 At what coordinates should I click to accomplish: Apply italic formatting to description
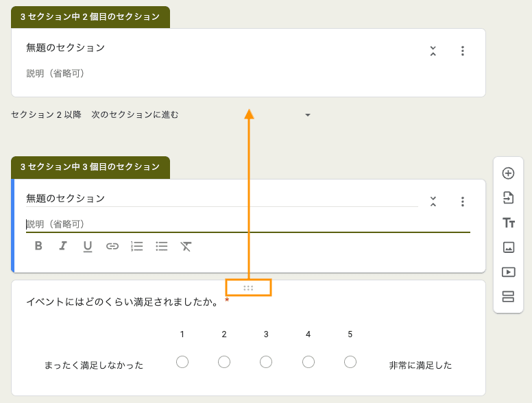pos(63,246)
